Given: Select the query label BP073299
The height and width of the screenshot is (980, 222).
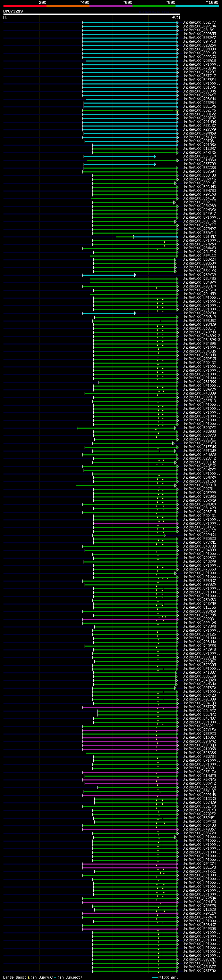Looking at the screenshot, I should coord(13,11).
